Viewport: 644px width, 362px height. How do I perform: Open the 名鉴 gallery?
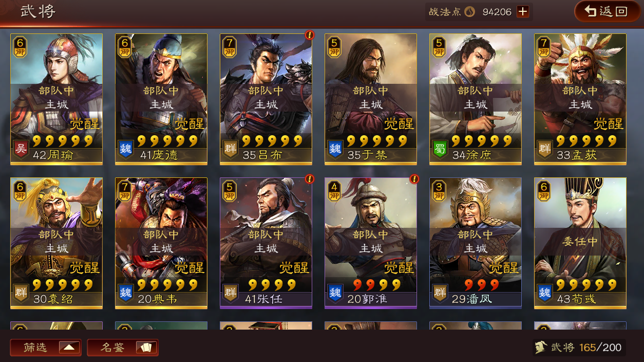[123, 348]
